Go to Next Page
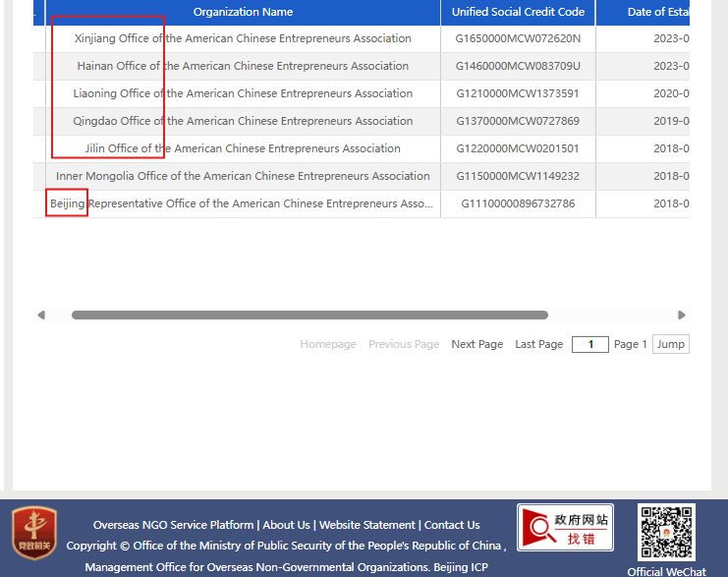This screenshot has width=728, height=577. click(476, 344)
